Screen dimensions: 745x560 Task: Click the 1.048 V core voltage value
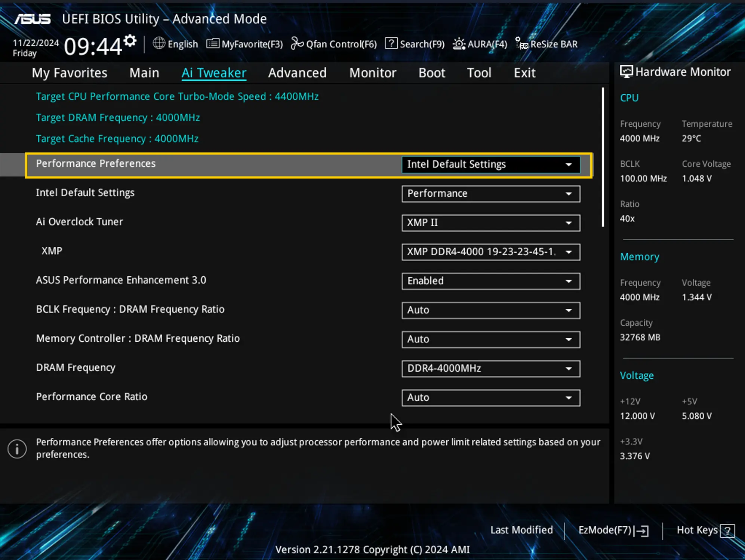697,178
